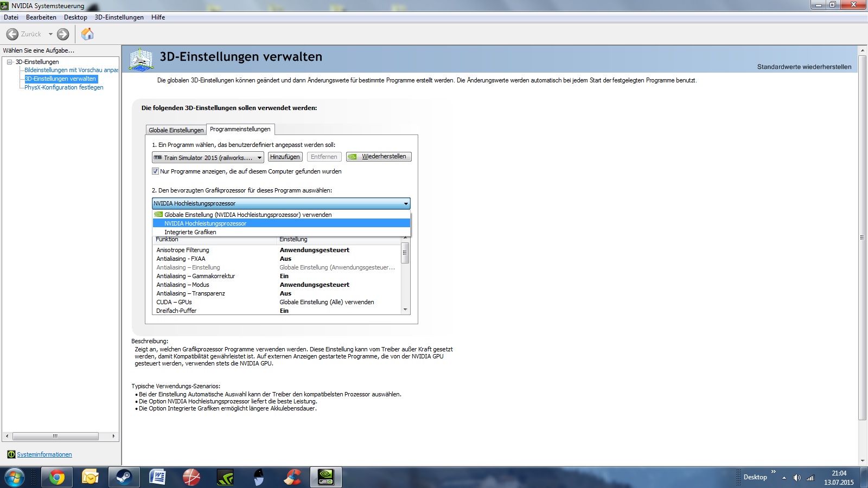Click the Show Desktop strip on the taskbar
The height and width of the screenshot is (488, 868).
[x=864, y=477]
